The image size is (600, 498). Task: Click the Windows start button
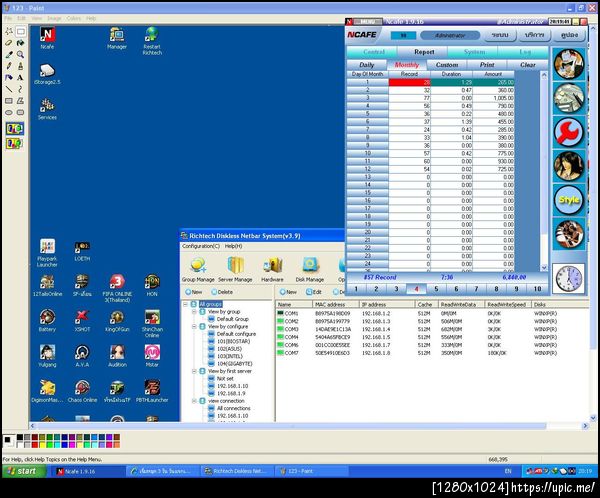tap(24, 471)
